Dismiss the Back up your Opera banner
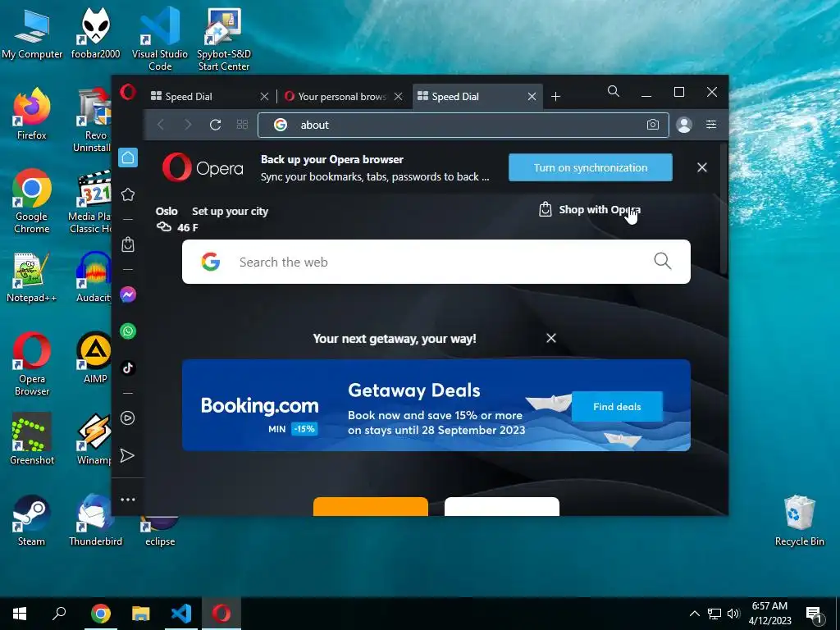This screenshot has width=840, height=630. pos(702,167)
